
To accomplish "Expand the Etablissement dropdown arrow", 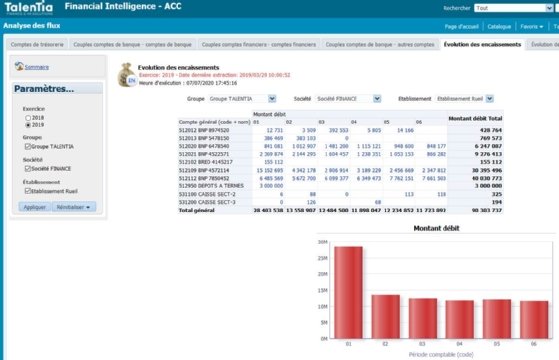I will pyautogui.click(x=489, y=99).
